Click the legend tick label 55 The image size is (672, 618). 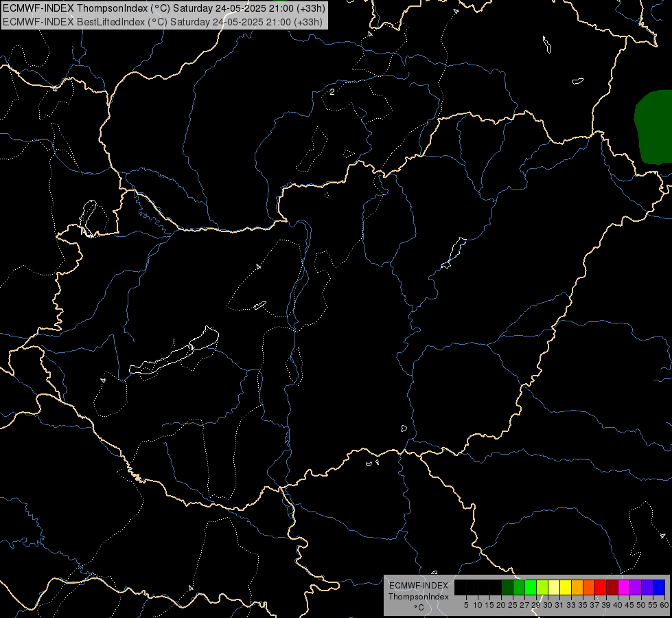click(652, 605)
